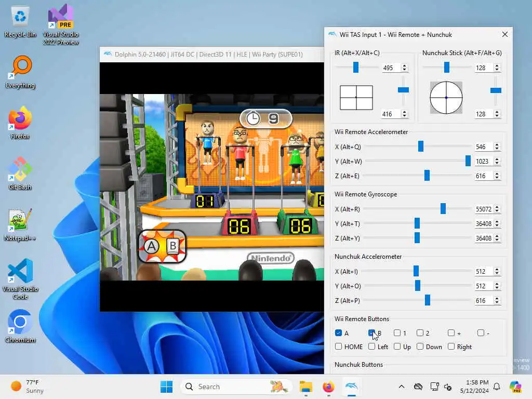Click Wii Remote Accelerometer X slider

[421, 146]
